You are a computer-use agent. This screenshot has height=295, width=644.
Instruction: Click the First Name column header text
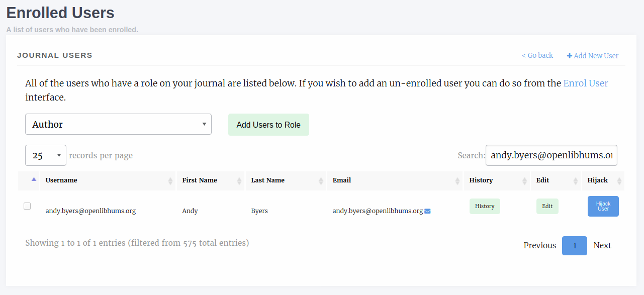click(x=200, y=180)
